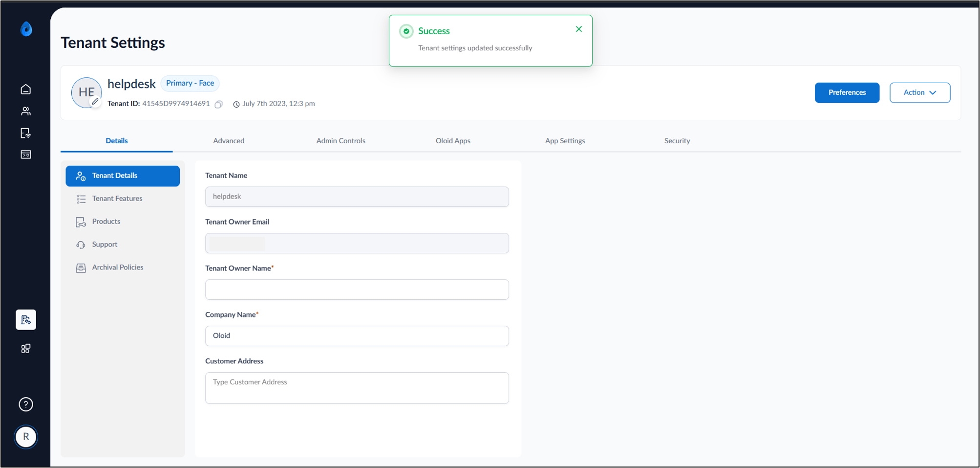Image resolution: width=980 pixels, height=468 pixels.
Task: Click the July 7th 2023 timestamp
Action: tap(278, 104)
